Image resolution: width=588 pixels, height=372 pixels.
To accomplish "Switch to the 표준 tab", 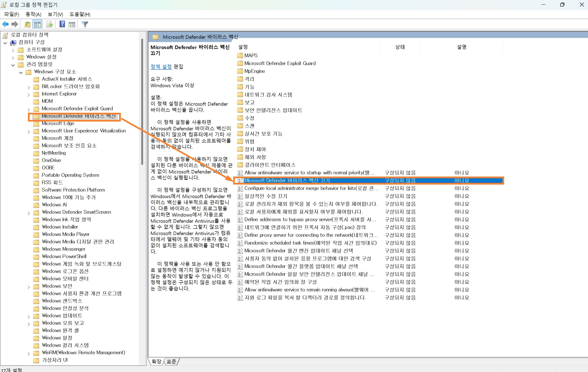I will click(x=172, y=362).
